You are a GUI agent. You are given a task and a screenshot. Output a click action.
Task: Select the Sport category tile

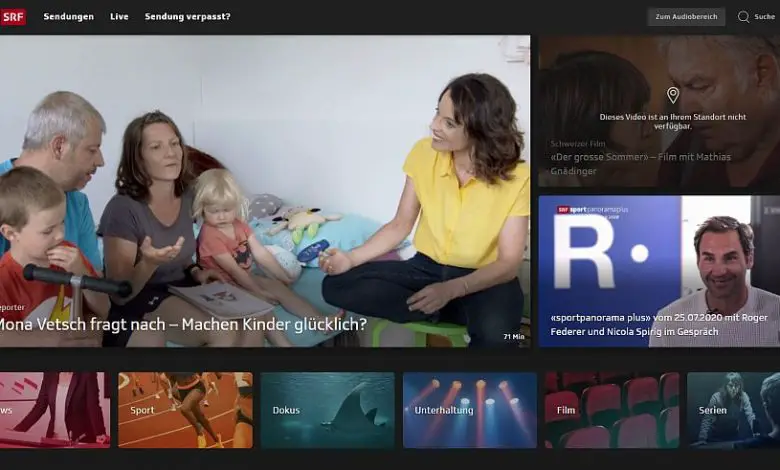click(186, 410)
